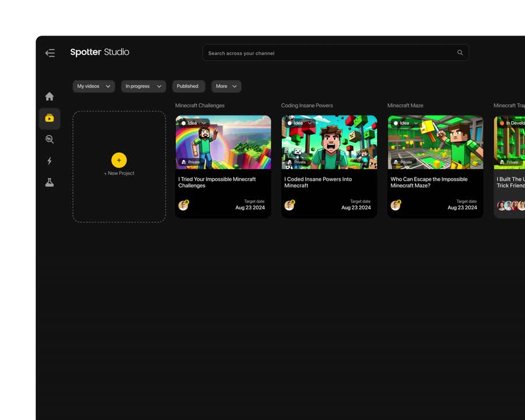The image size is (525, 420).
Task: Expand the My videos dropdown
Action: pyautogui.click(x=94, y=86)
